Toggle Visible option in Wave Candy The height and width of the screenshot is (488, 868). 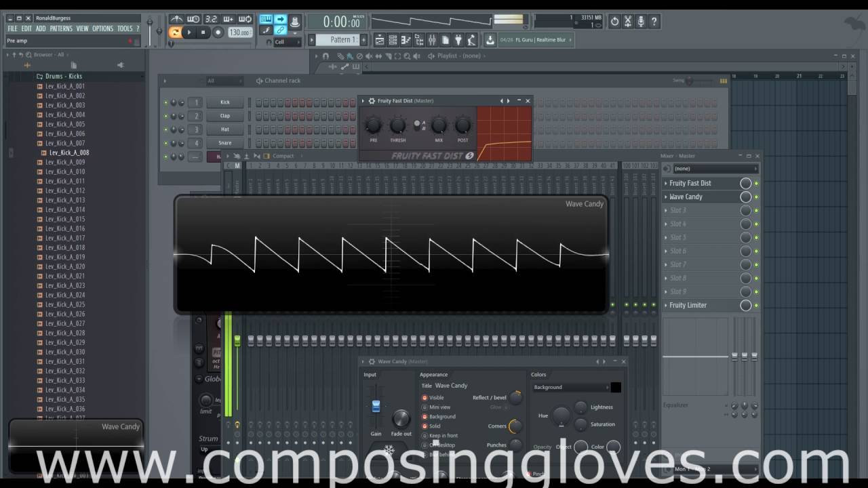[425, 398]
